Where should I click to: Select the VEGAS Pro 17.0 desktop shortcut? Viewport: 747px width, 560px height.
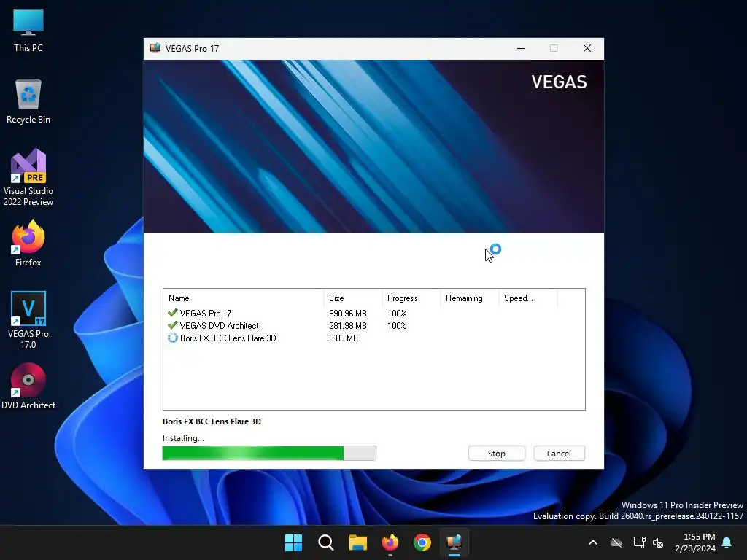pyautogui.click(x=28, y=320)
